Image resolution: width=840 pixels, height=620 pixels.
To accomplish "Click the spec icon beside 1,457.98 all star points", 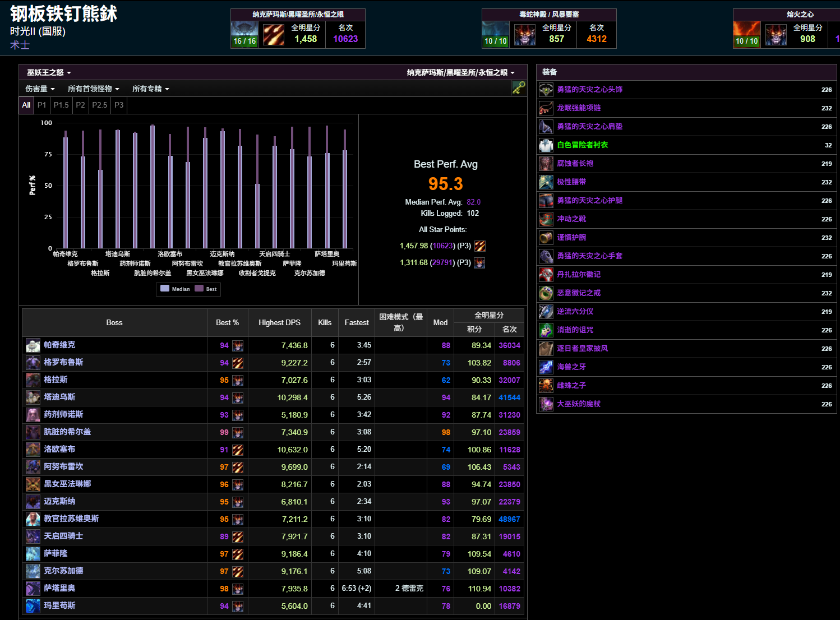I will (480, 246).
